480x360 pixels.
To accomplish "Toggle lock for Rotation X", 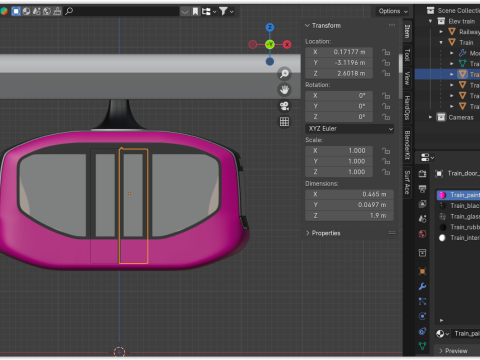I will tap(386, 96).
